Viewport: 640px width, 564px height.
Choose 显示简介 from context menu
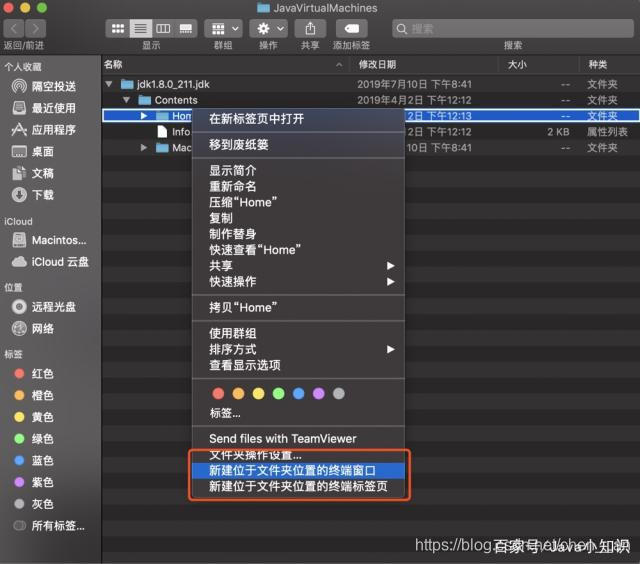tap(298, 170)
